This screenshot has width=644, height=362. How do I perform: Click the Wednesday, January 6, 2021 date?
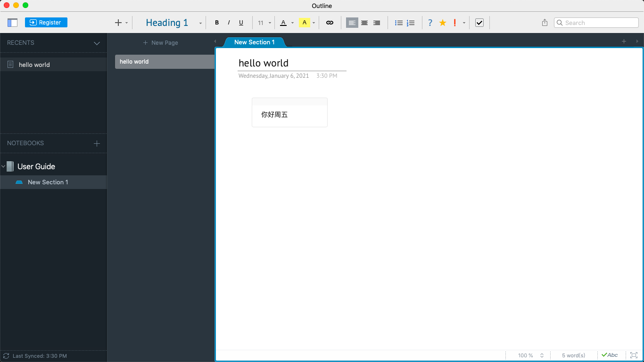click(x=273, y=75)
